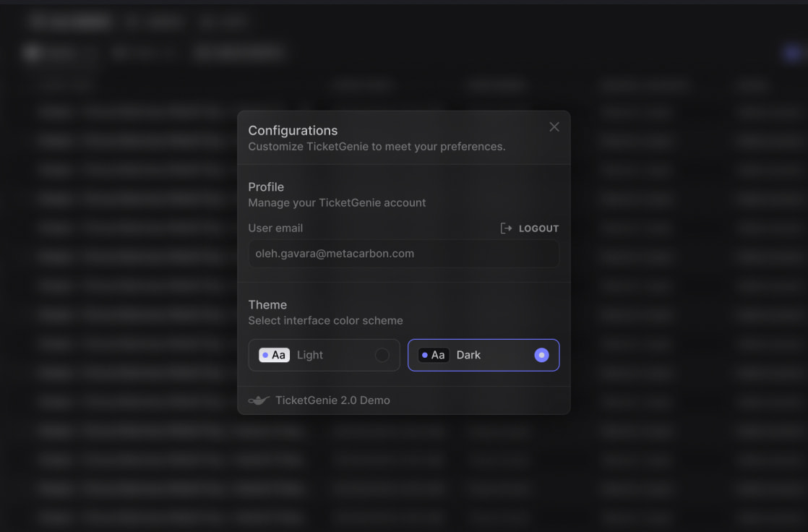Screen dimensions: 808x532
Task: Click the genie lamp icon in footer
Action: (x=259, y=400)
